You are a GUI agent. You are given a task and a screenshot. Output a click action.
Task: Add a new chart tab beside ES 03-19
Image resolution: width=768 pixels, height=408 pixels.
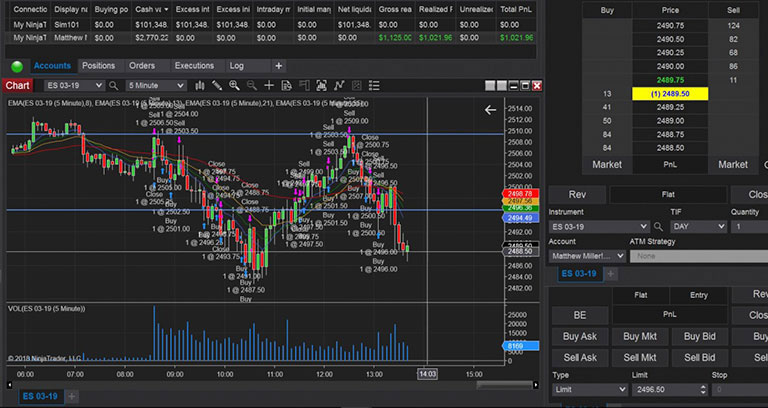[72, 396]
